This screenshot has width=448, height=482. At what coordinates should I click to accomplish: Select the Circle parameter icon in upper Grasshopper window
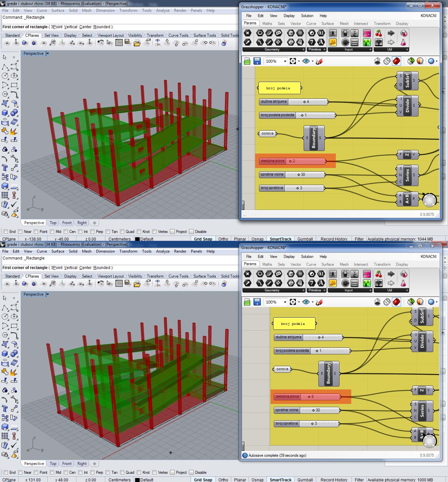click(260, 33)
